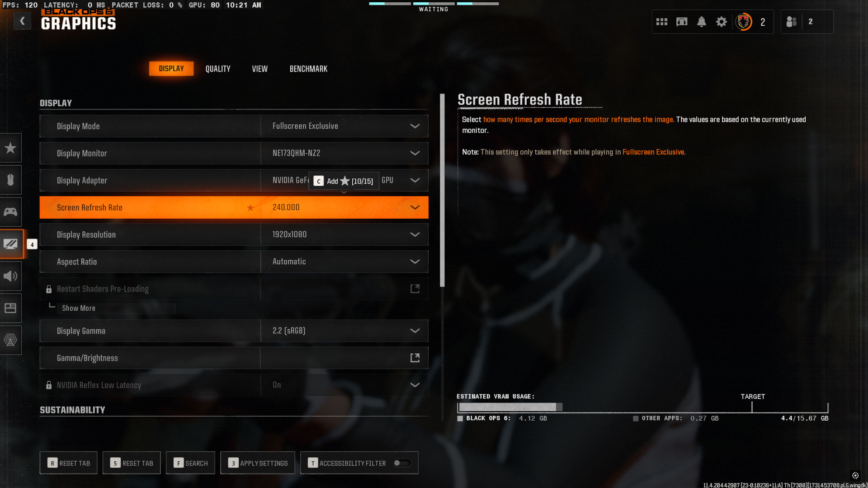Toggle the Add star favorite for Screen Refresh Rate
Viewport: 868px width, 488px height.
tap(251, 207)
